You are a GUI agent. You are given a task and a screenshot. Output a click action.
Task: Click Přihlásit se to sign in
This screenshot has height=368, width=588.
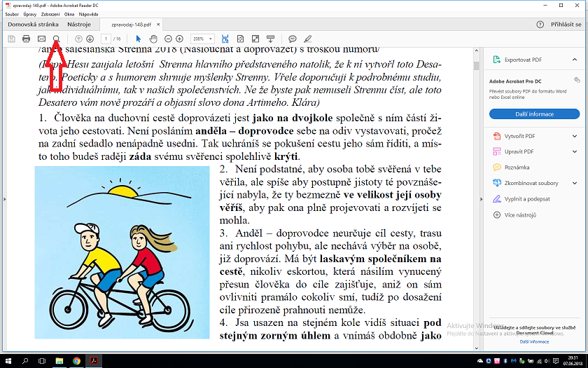(x=565, y=24)
